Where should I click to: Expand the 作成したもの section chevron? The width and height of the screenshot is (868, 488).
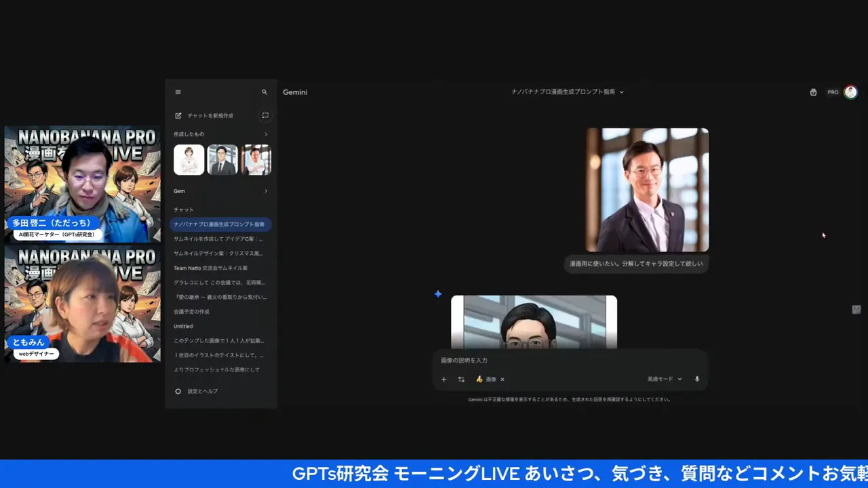(x=267, y=134)
